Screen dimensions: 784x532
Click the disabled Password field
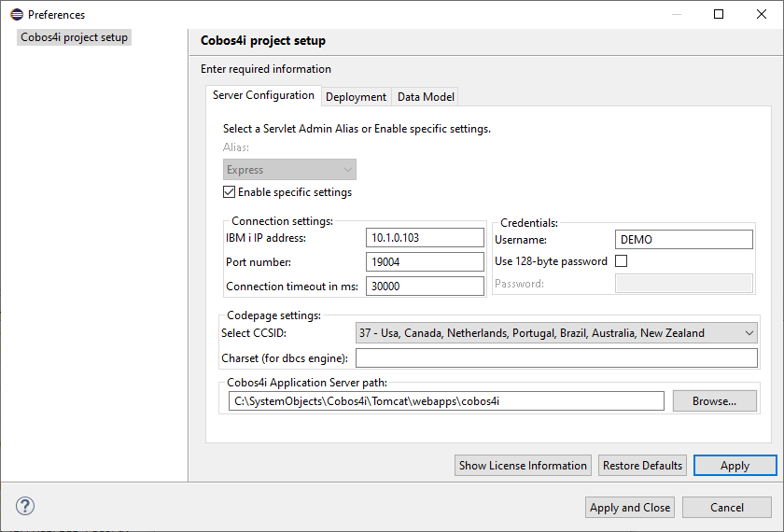[x=683, y=284]
